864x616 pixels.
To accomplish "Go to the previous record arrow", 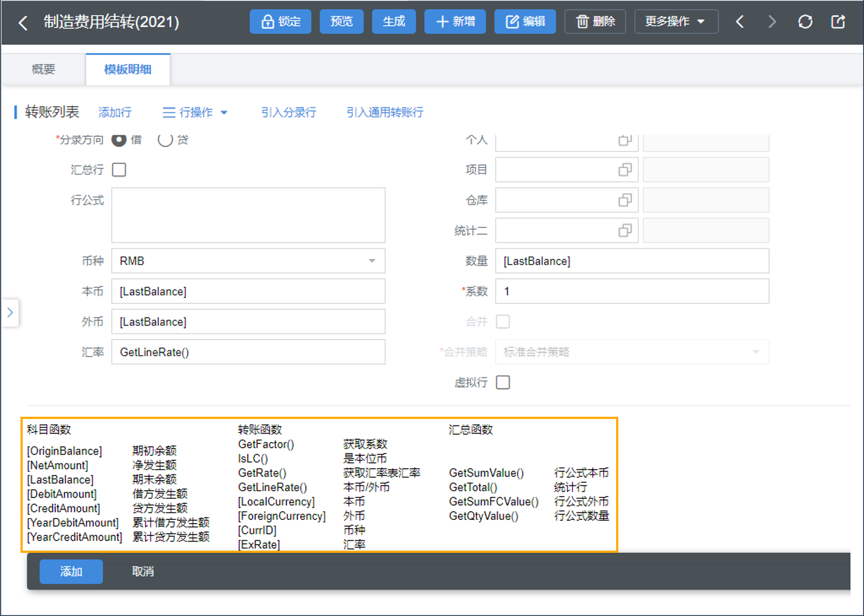I will click(x=740, y=22).
